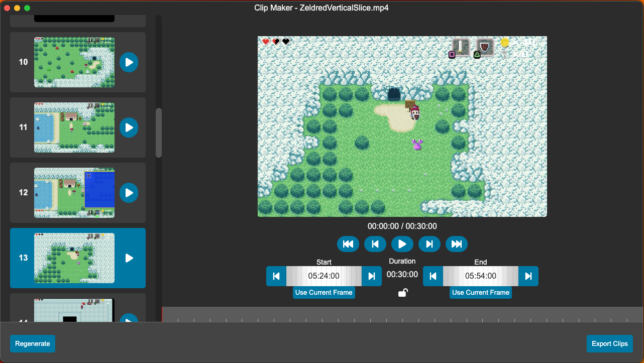Set End using Use Current Frame
The height and width of the screenshot is (363, 644).
480,292
